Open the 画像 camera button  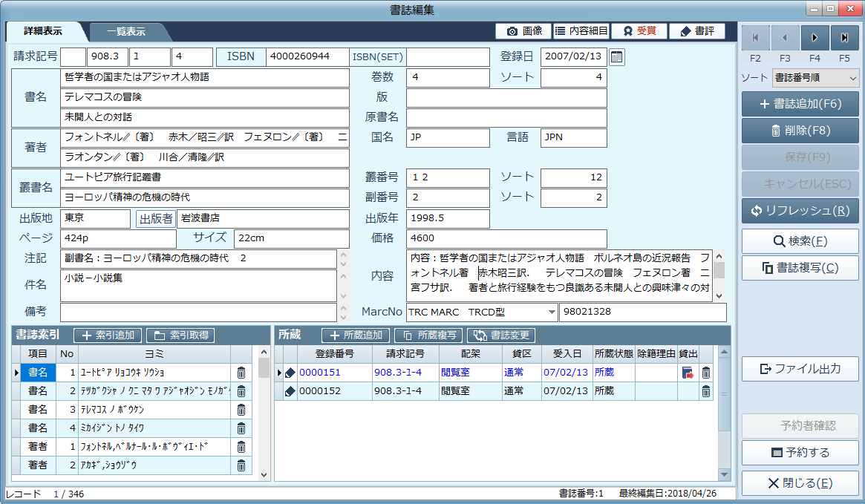coord(523,31)
